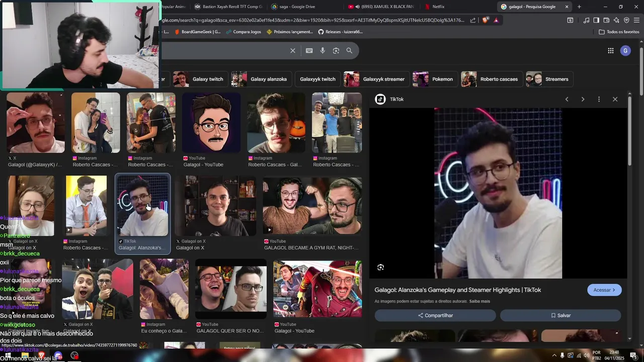Screen dimensions: 644x362
Task: Open the Brave VPN shield icon
Action: tap(626, 20)
